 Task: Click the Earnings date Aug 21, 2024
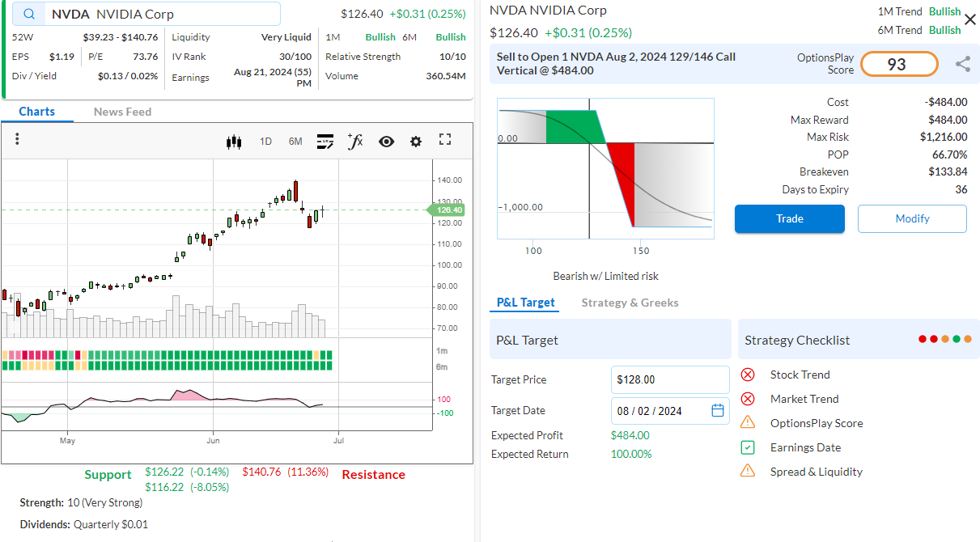point(272,78)
